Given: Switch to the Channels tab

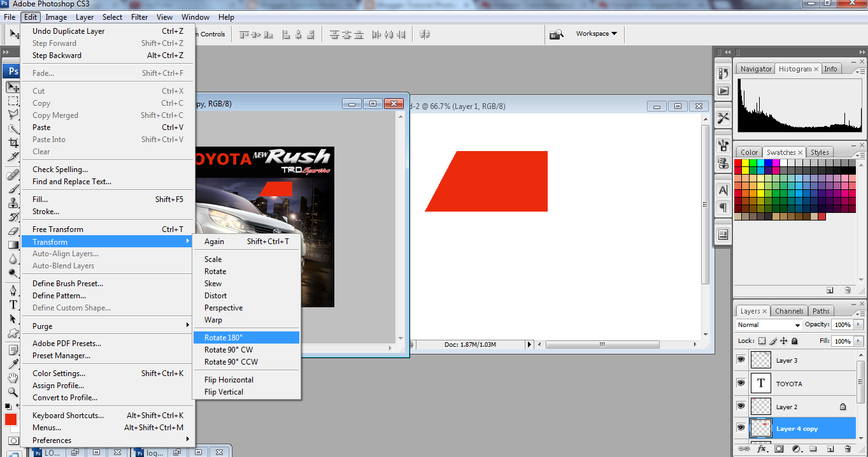Looking at the screenshot, I should pyautogui.click(x=789, y=311).
